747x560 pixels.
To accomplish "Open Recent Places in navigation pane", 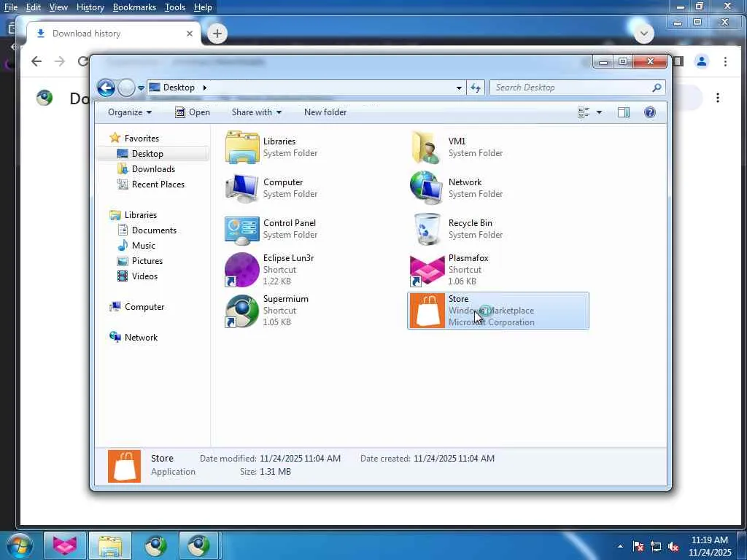I will tap(158, 184).
